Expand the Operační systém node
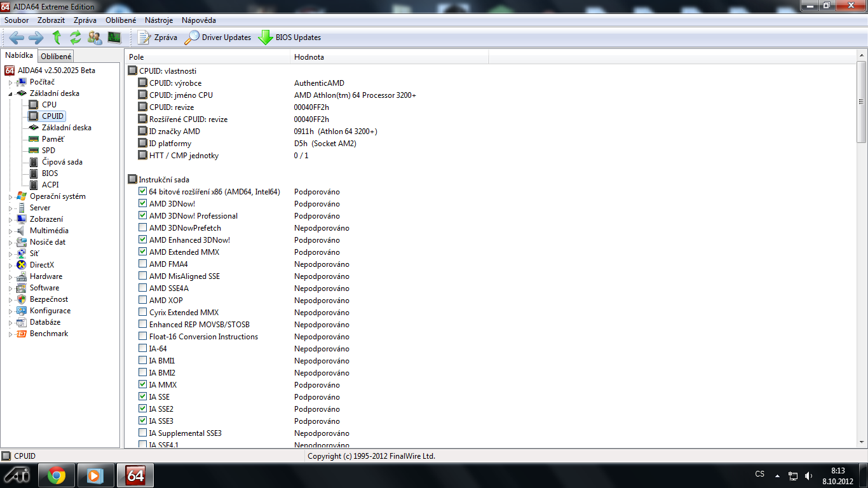This screenshot has height=488, width=868. click(10, 197)
